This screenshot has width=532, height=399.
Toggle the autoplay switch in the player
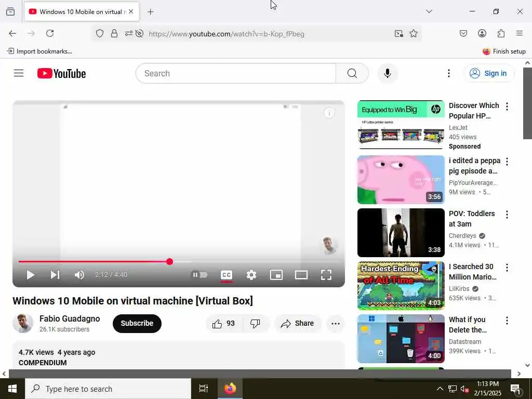(x=199, y=275)
